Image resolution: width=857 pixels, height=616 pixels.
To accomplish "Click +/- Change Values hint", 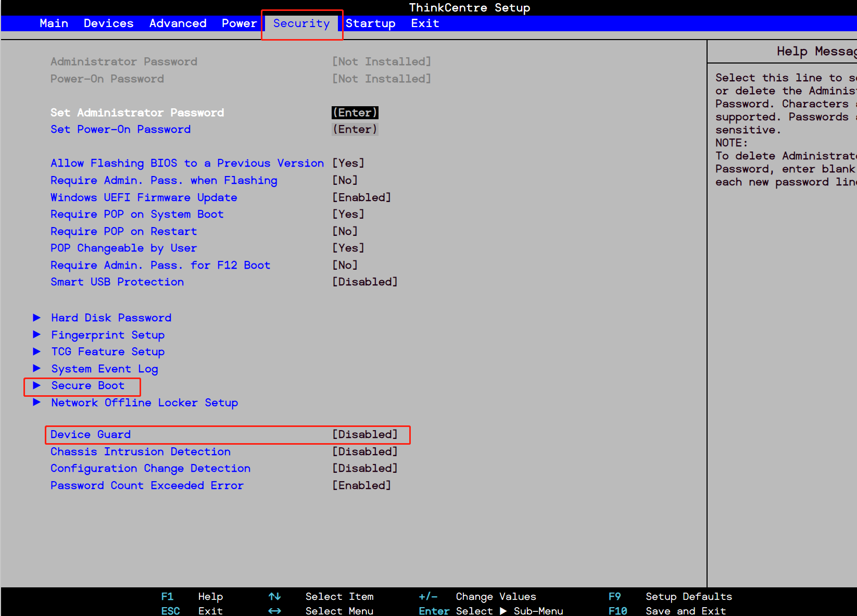I will pyautogui.click(x=477, y=597).
